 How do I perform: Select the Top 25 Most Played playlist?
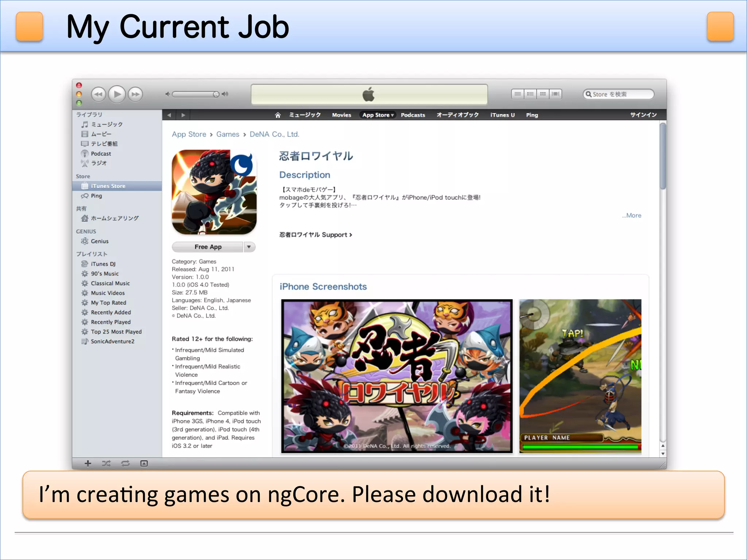coord(117,332)
